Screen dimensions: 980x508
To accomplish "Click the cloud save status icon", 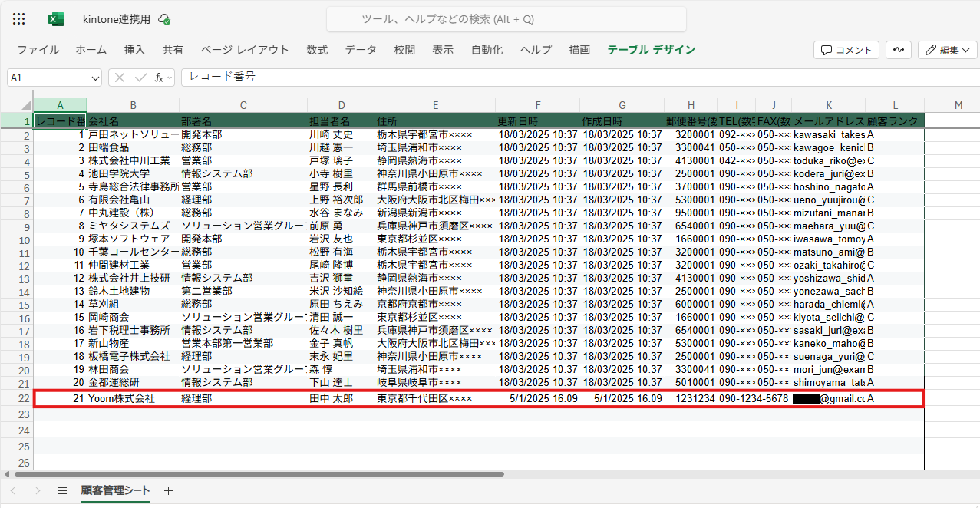I will [163, 20].
